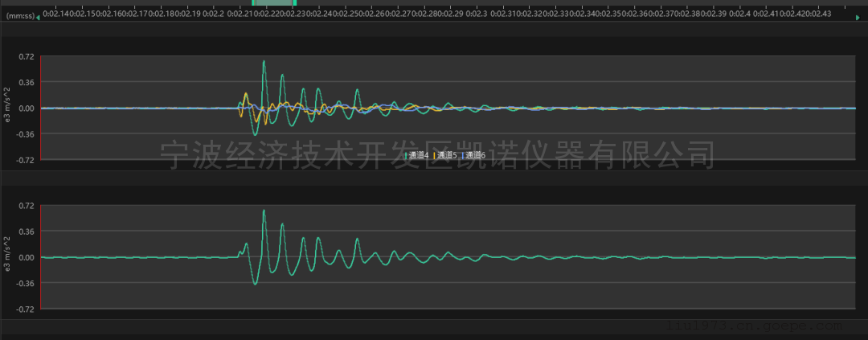Click the lower chart's e3 m/s^2 axis title
Image resolution: width=868 pixels, height=340 pixels.
click(x=8, y=257)
